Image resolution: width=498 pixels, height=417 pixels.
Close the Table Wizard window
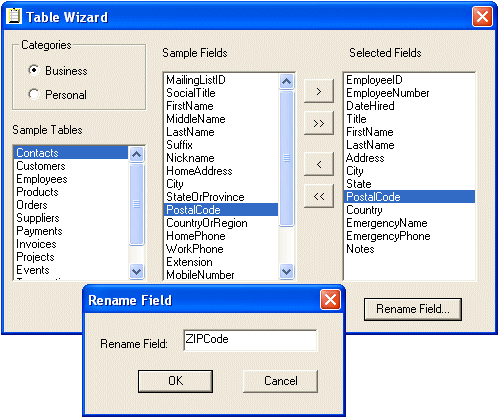482,16
